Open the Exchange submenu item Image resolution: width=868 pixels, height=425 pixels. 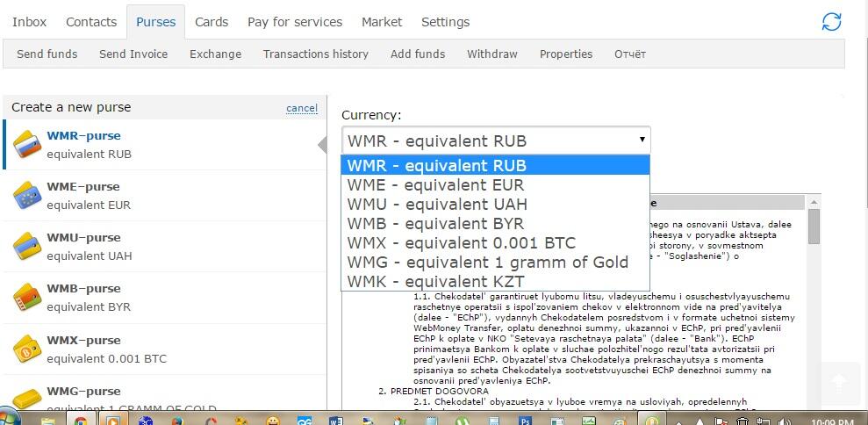pyautogui.click(x=215, y=54)
